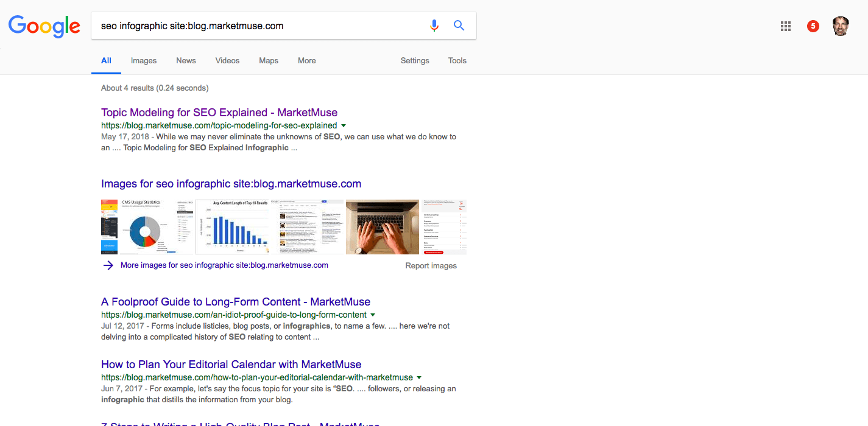Open the Google apps grid icon
Screen dimensions: 868x426
pos(786,26)
